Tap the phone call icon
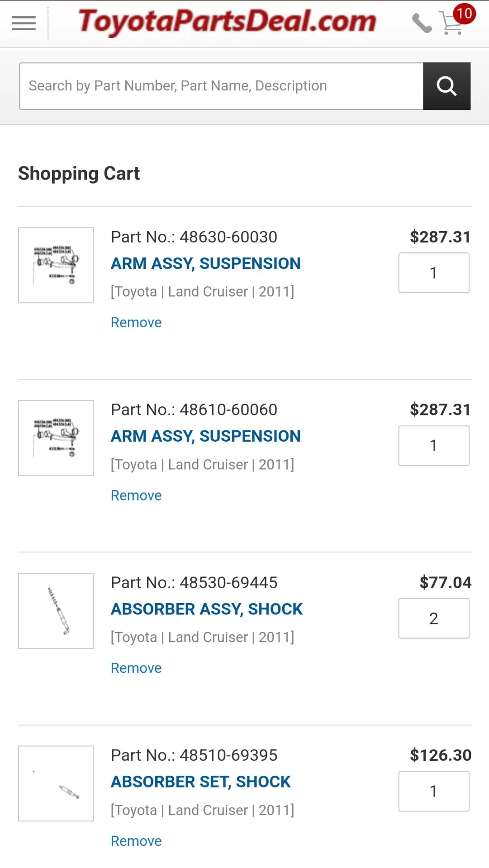Screen dimensions: 489x868 point(422,24)
